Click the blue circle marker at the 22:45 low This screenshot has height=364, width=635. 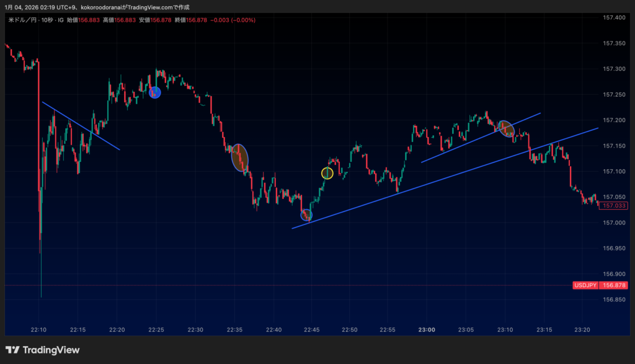click(306, 215)
